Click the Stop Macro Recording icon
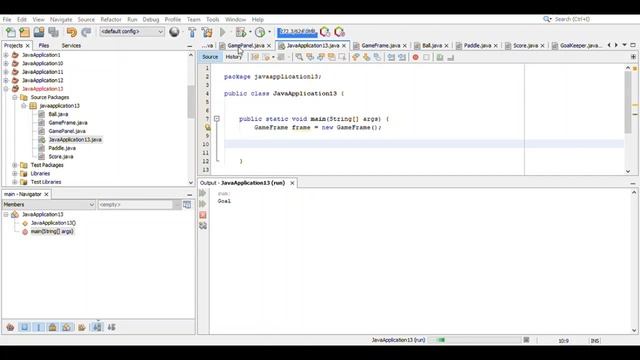This screenshot has height=360, width=640. click(x=427, y=58)
